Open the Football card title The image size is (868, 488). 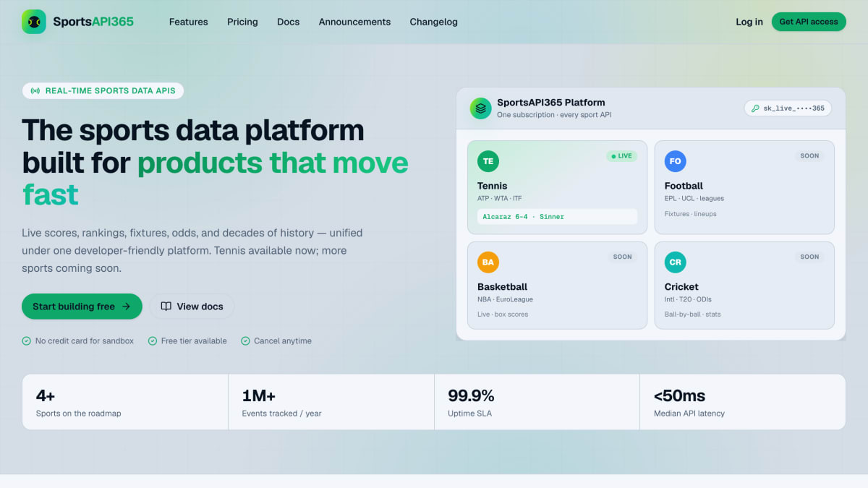tap(684, 186)
